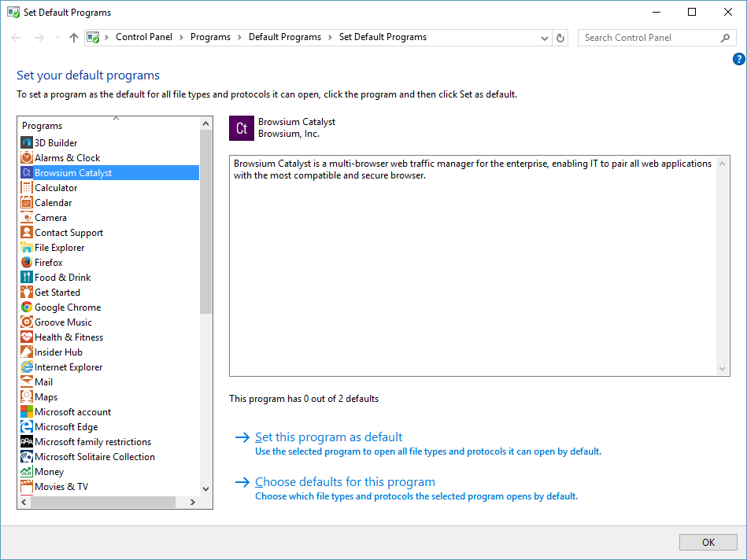Screen dimensions: 747x560
Task: Go to Programs breadcrumb item
Action: (x=210, y=37)
